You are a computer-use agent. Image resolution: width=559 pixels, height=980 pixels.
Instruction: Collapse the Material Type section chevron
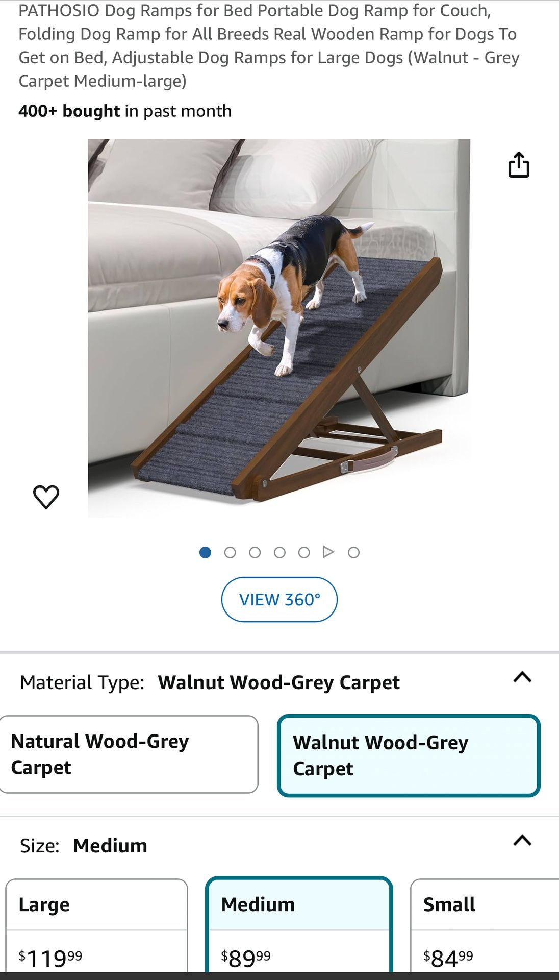click(x=522, y=677)
